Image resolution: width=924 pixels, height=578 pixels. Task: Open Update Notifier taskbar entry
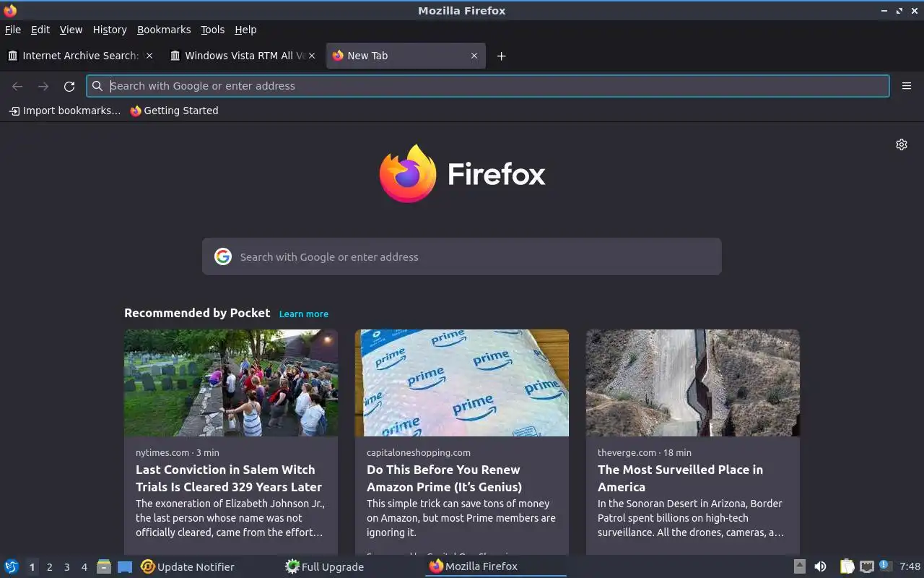188,566
